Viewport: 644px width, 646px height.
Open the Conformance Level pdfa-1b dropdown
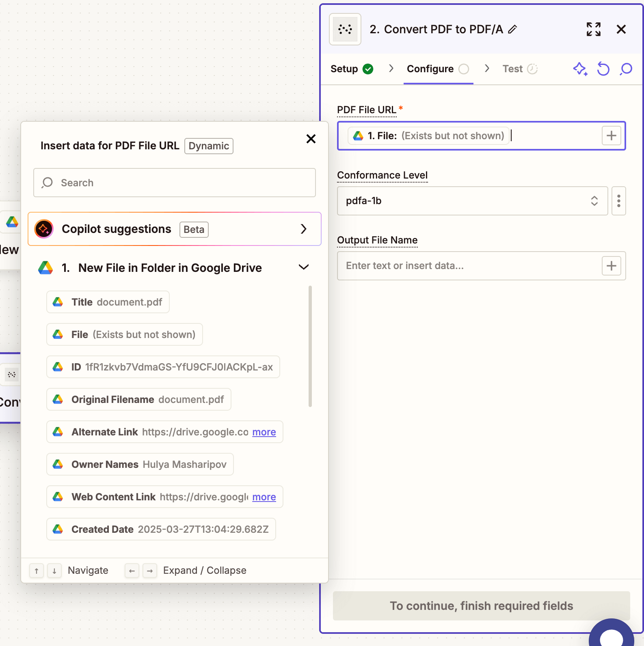(472, 201)
